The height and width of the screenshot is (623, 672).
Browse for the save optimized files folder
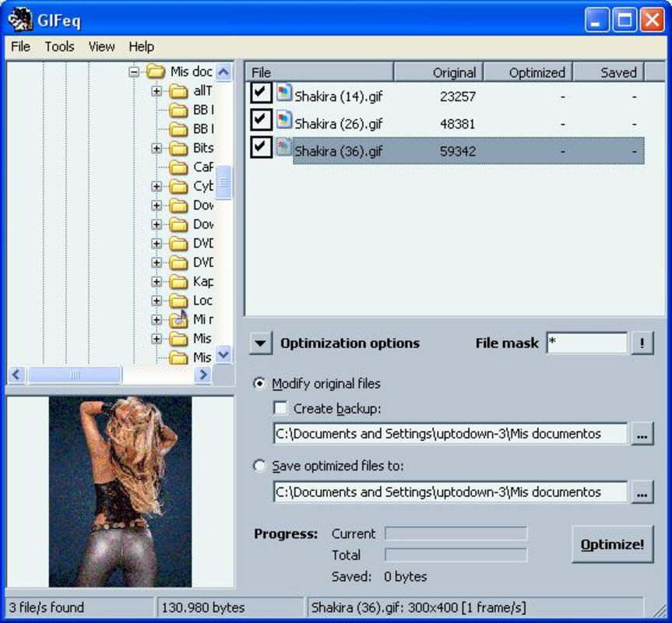(642, 491)
